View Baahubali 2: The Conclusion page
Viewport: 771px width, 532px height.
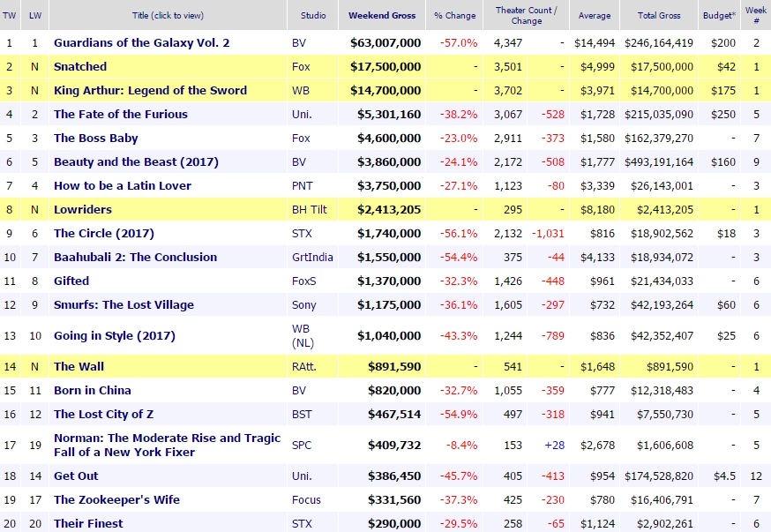click(136, 257)
